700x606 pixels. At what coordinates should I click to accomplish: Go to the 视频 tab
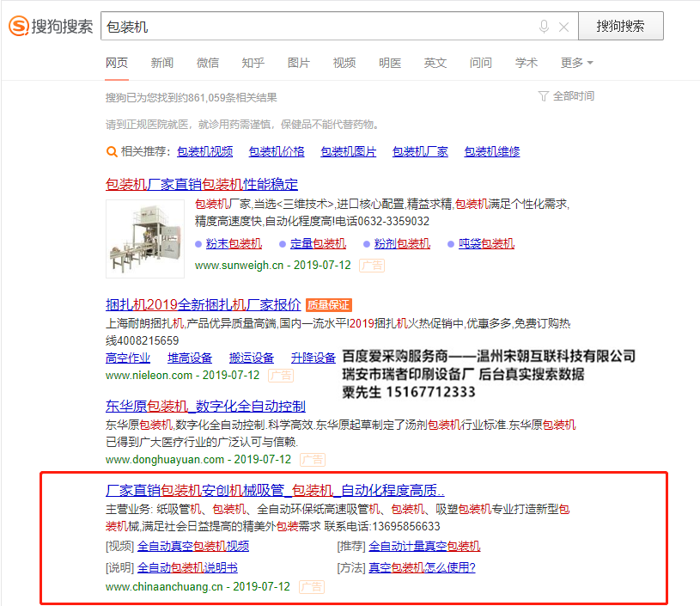344,63
